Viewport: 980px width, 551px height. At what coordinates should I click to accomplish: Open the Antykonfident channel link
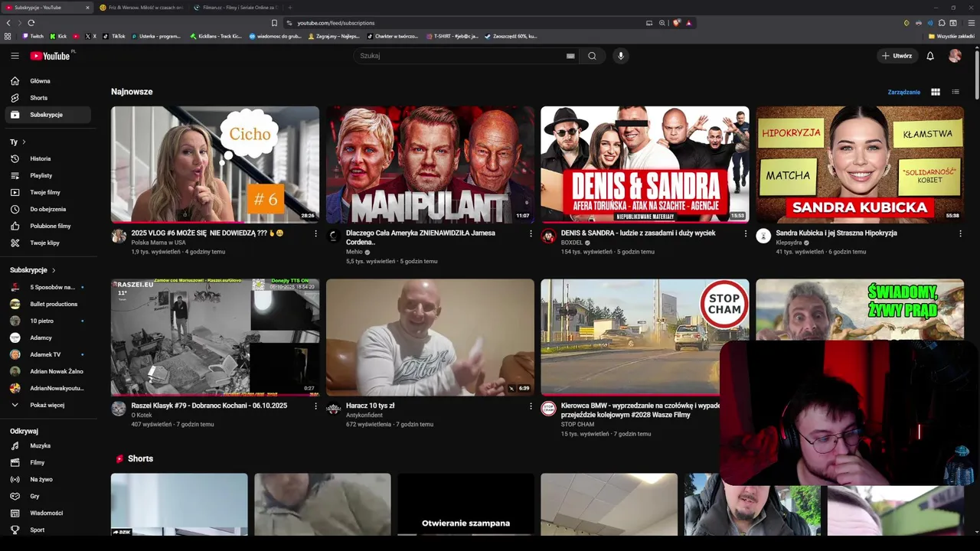point(364,415)
